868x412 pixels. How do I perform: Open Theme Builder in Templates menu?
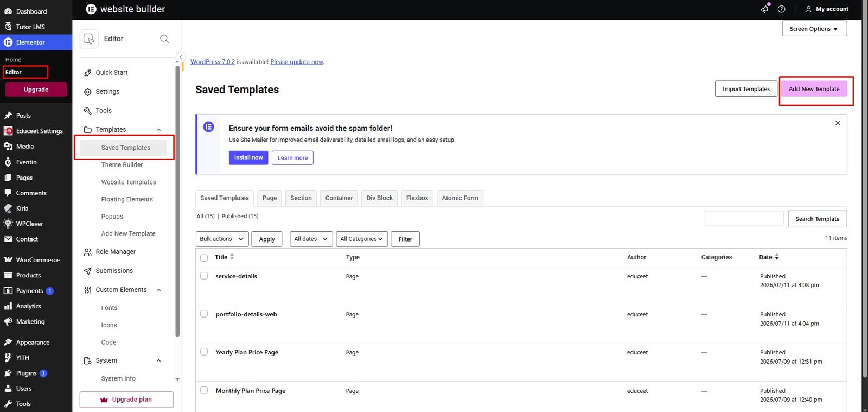122,165
